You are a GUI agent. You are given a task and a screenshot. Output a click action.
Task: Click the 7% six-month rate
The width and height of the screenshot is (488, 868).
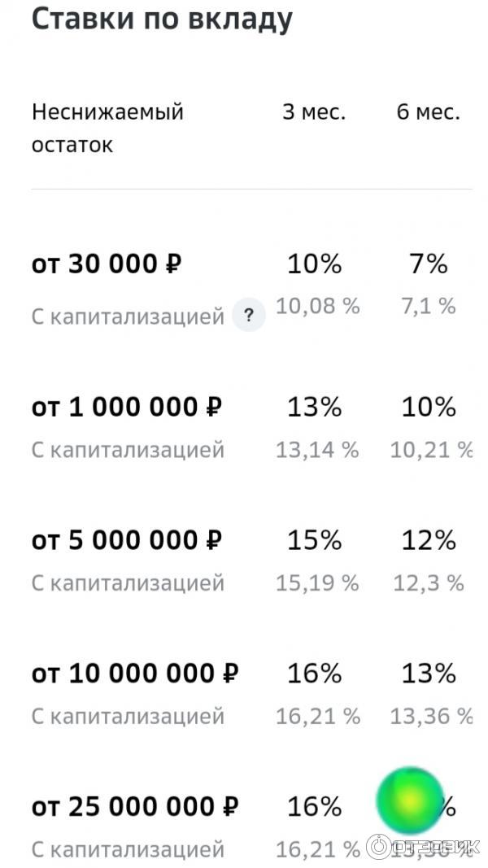pyautogui.click(x=428, y=264)
